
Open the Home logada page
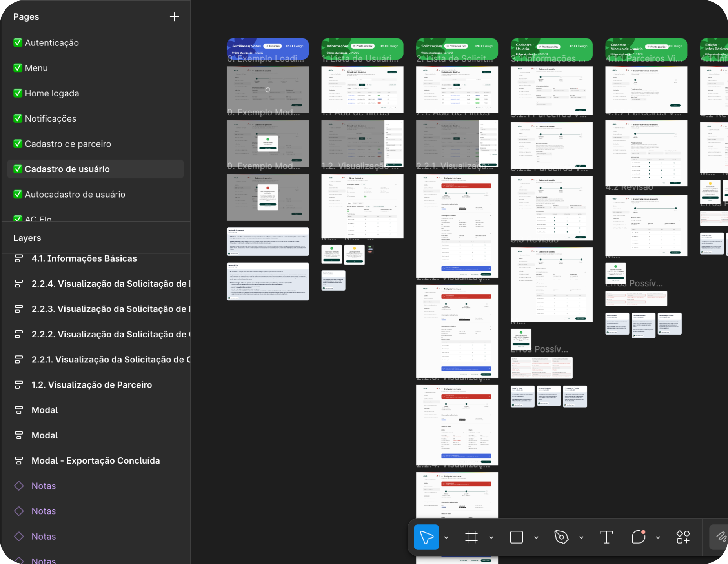(95, 93)
